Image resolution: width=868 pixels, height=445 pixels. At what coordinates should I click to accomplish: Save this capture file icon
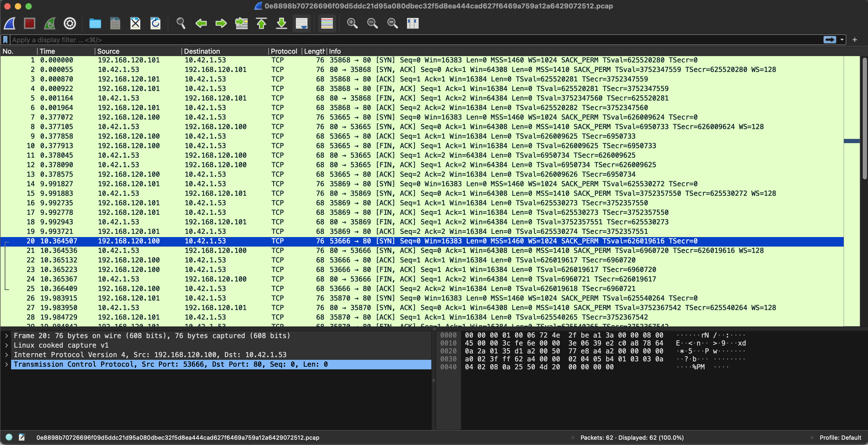click(115, 23)
